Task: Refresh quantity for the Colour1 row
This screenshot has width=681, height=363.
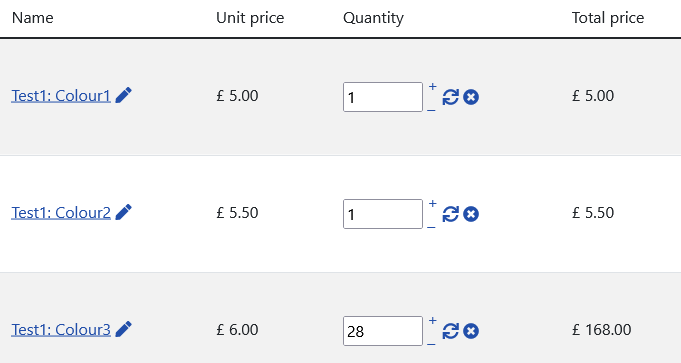Action: [x=450, y=97]
